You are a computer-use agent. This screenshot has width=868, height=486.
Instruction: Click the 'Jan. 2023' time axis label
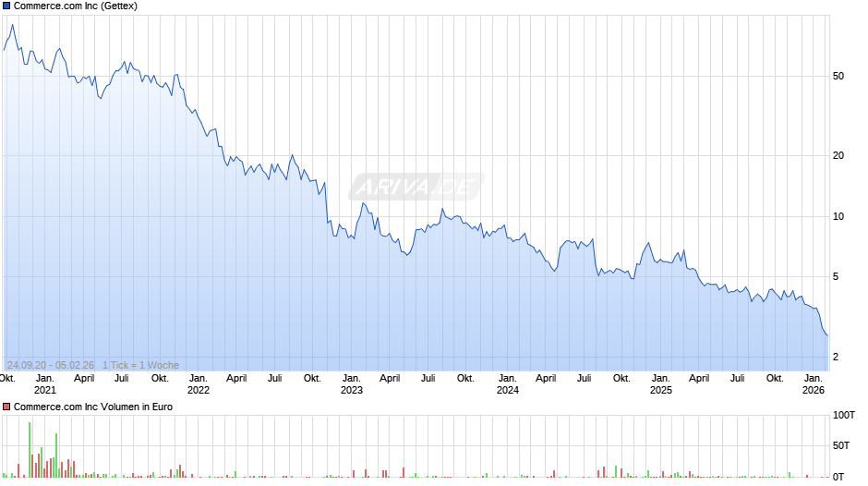click(352, 384)
